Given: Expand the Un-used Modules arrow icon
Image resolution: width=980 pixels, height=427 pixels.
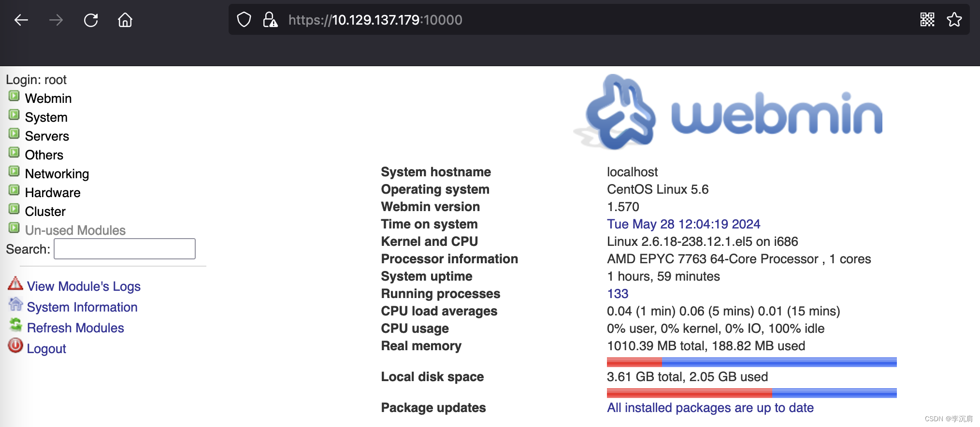Looking at the screenshot, I should pyautogui.click(x=14, y=228).
